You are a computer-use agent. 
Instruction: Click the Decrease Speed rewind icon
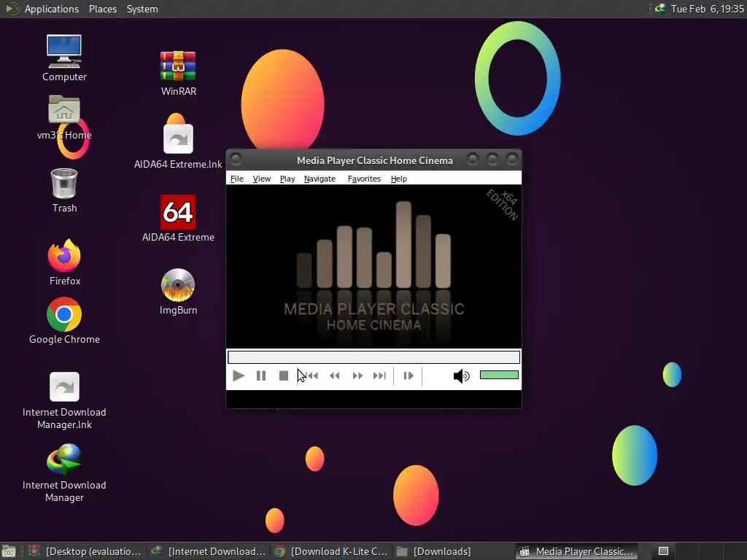(x=334, y=376)
